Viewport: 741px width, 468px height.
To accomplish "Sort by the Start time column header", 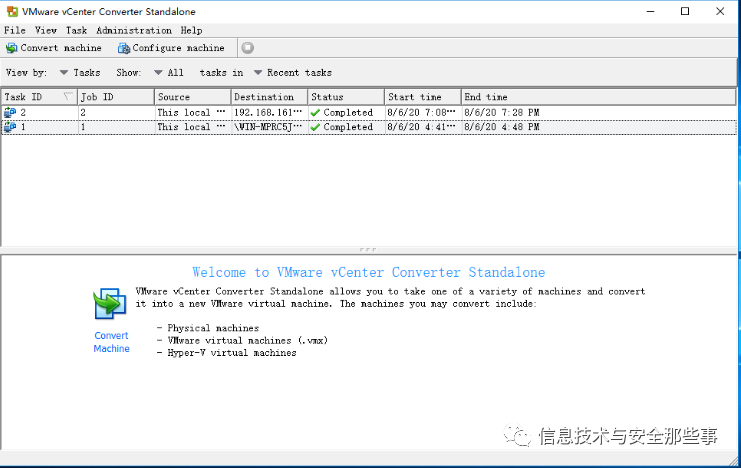I will (423, 97).
